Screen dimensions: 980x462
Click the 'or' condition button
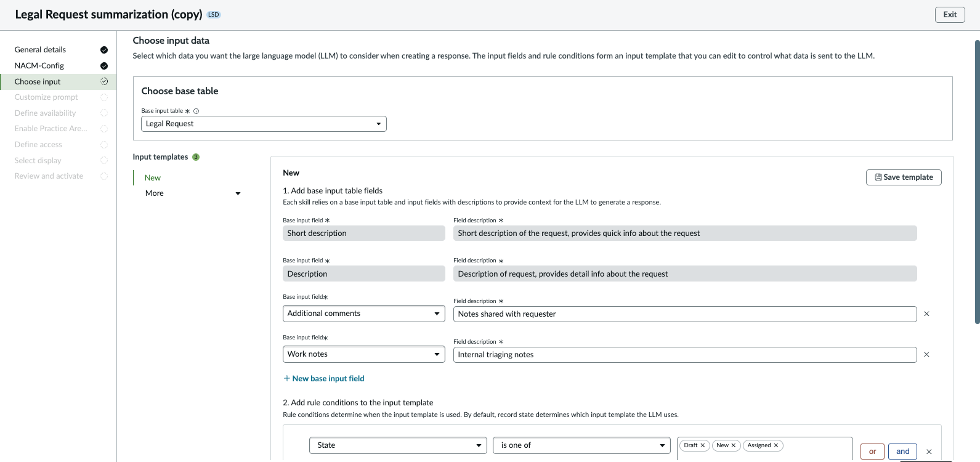pos(872,452)
